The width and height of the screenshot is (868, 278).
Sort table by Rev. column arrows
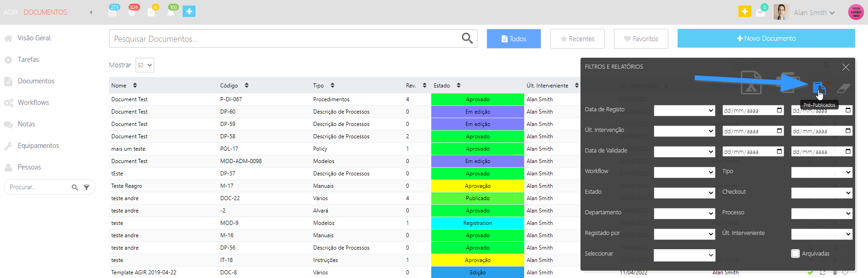[x=424, y=86]
